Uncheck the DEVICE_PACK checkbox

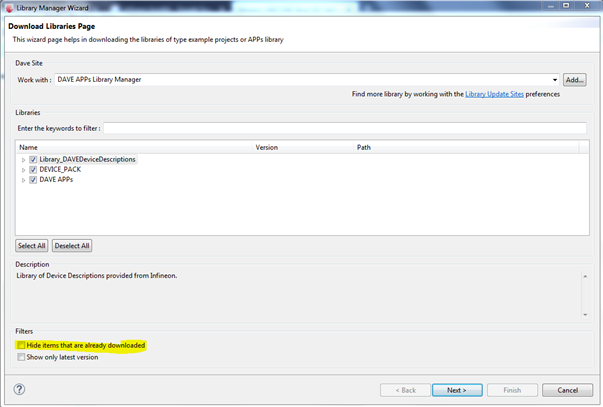point(33,170)
